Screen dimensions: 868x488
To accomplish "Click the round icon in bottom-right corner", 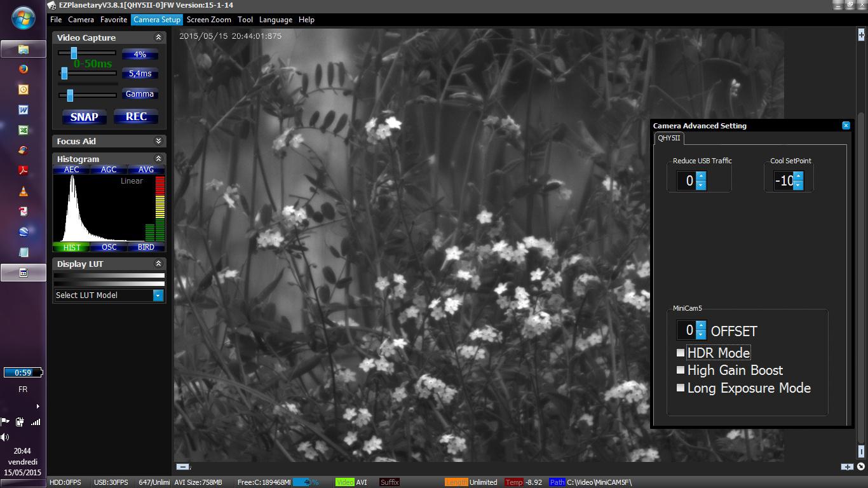I will [861, 467].
